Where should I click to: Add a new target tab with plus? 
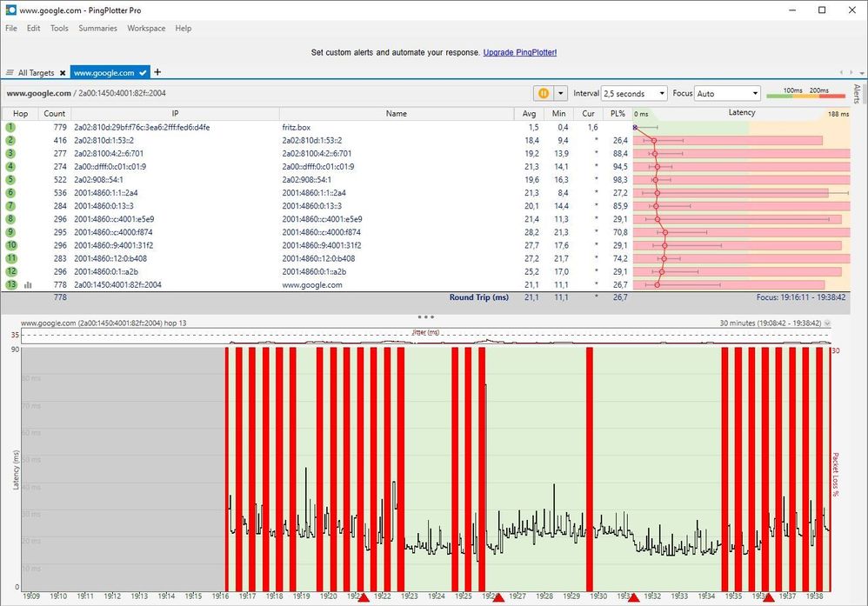[157, 72]
